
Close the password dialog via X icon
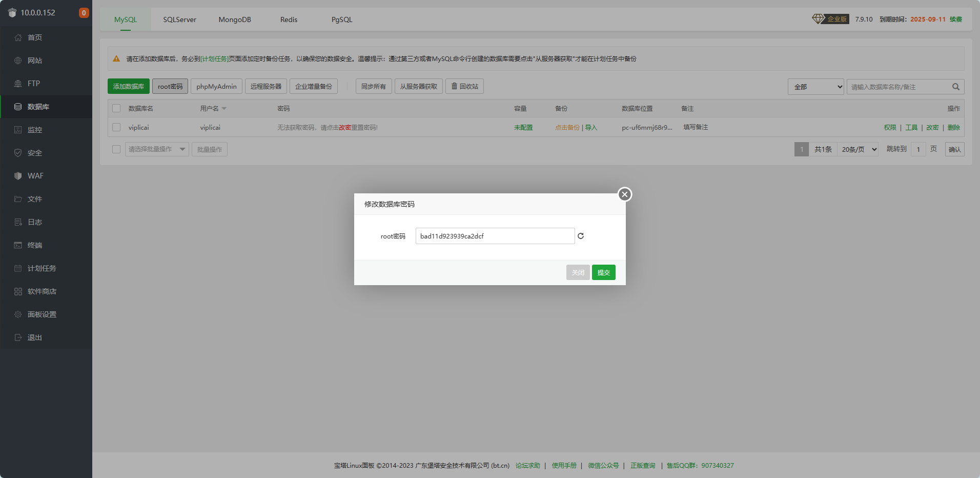(624, 194)
